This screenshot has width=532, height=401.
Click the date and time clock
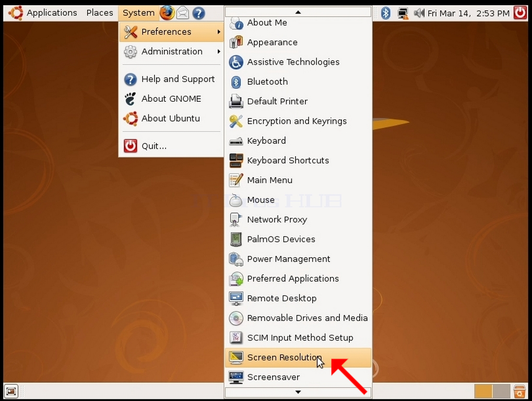pos(468,13)
